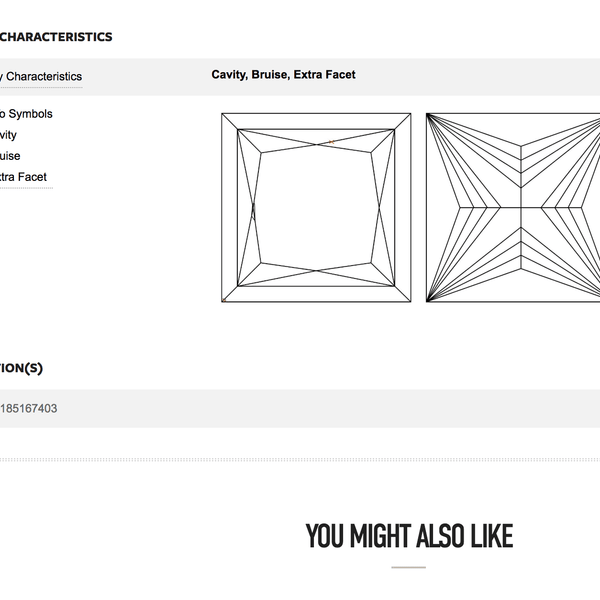This screenshot has height=600, width=600.
Task: Click the gray Characteristics row background
Action: coord(300,77)
